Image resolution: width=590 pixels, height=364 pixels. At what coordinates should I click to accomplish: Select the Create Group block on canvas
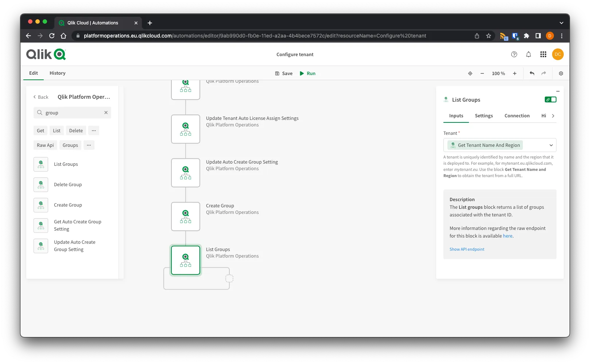[x=186, y=216]
